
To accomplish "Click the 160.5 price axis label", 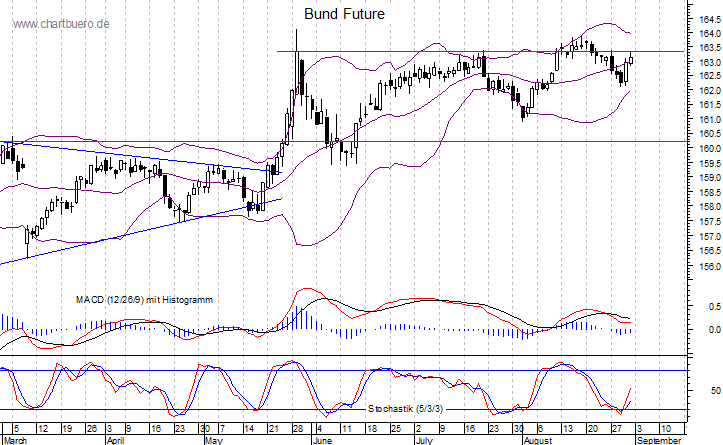I will (710, 134).
